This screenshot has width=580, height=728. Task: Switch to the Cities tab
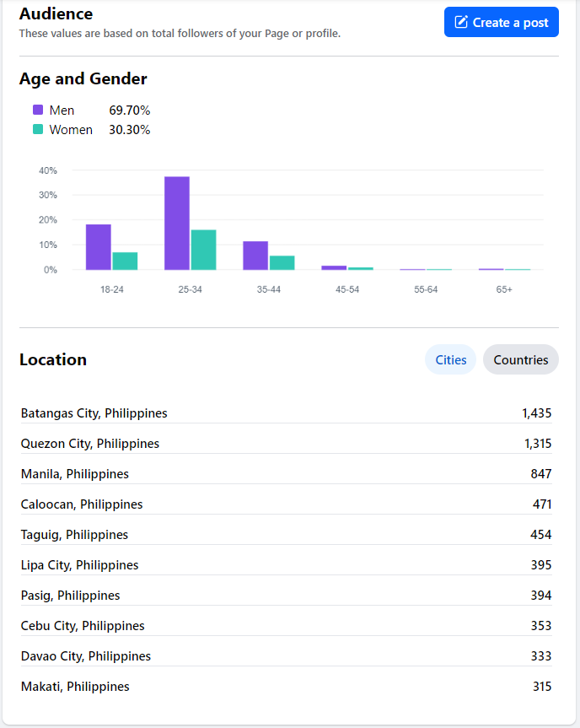pos(450,359)
